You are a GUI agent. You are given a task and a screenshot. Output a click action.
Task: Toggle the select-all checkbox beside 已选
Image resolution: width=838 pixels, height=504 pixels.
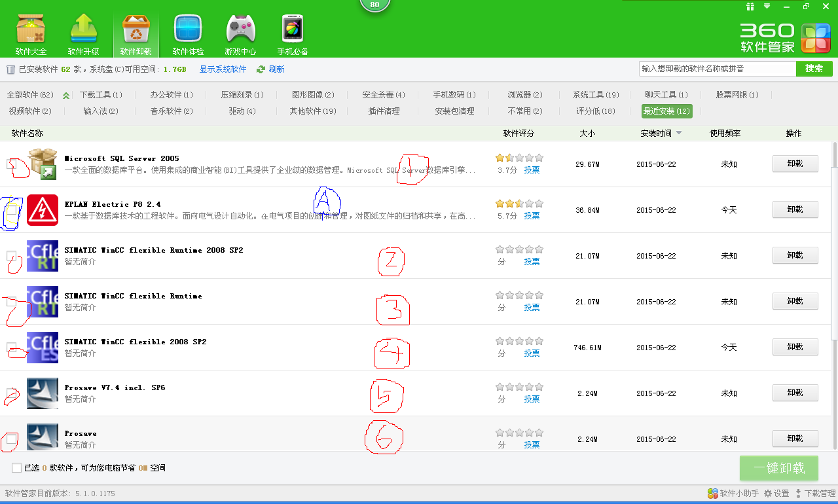tap(16, 468)
